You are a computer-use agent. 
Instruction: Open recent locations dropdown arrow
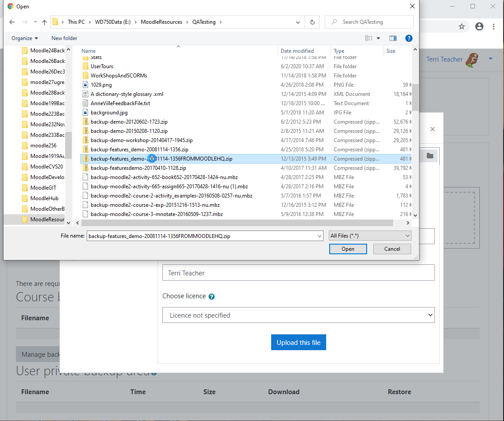click(35, 22)
